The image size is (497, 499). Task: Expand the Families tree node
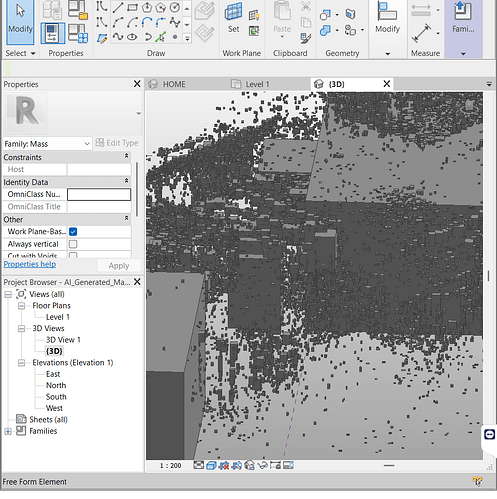[x=8, y=431]
